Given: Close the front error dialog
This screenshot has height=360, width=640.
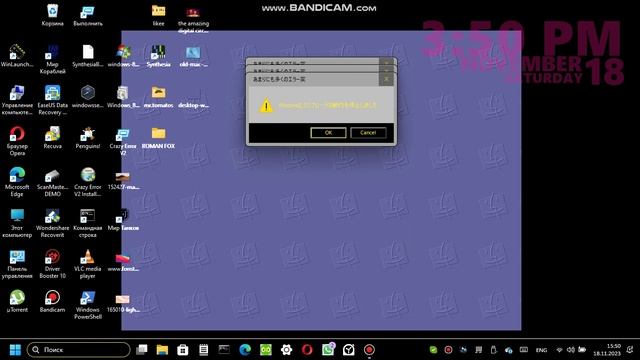Looking at the screenshot, I should [x=387, y=79].
